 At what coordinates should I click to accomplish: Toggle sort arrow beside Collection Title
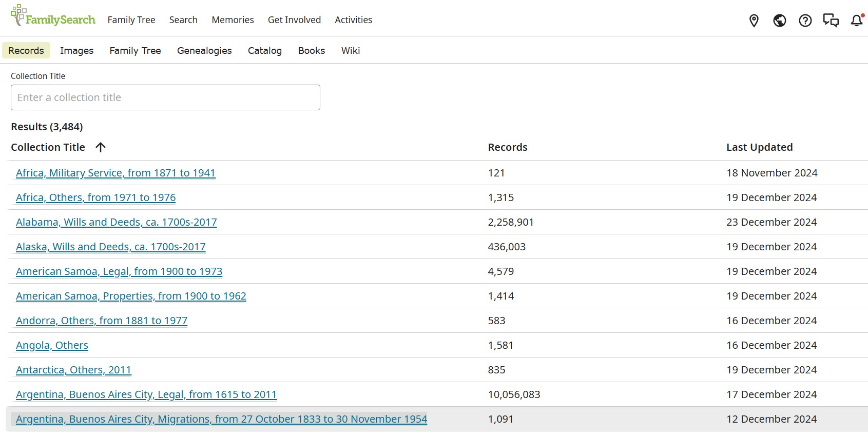[101, 148]
